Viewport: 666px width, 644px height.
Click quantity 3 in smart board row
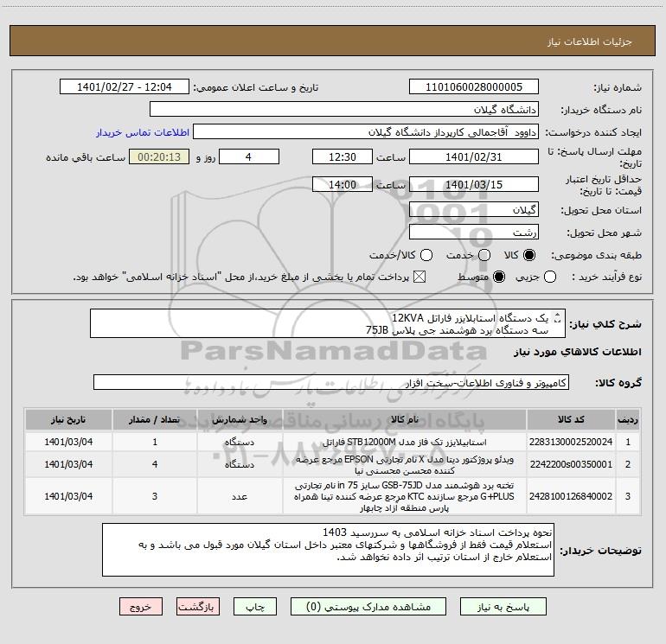[155, 496]
